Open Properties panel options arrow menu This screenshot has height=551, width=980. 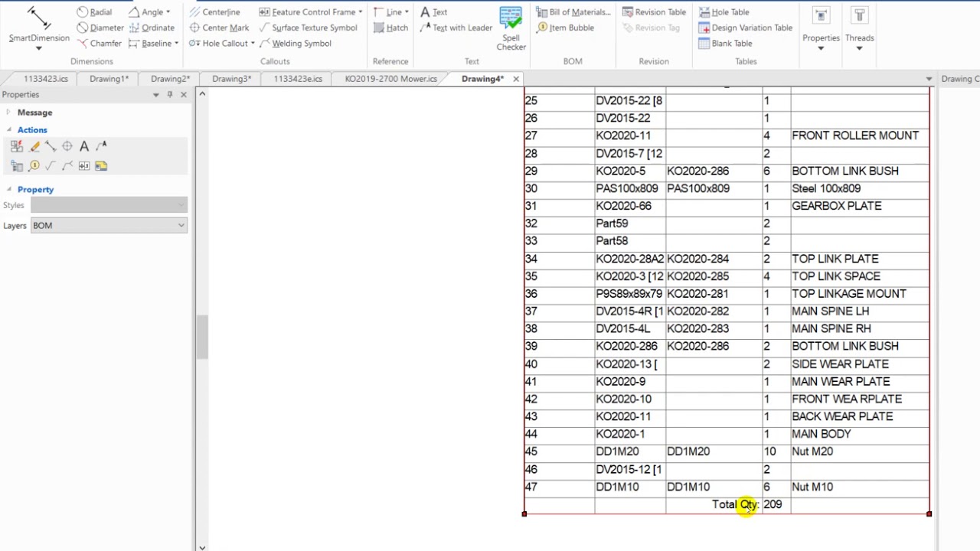[x=155, y=95]
